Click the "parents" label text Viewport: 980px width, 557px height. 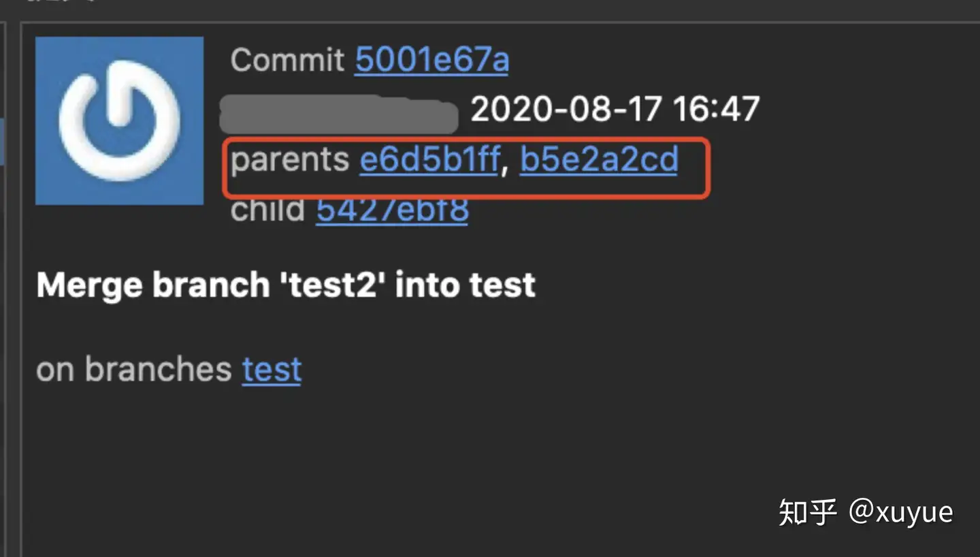point(290,160)
